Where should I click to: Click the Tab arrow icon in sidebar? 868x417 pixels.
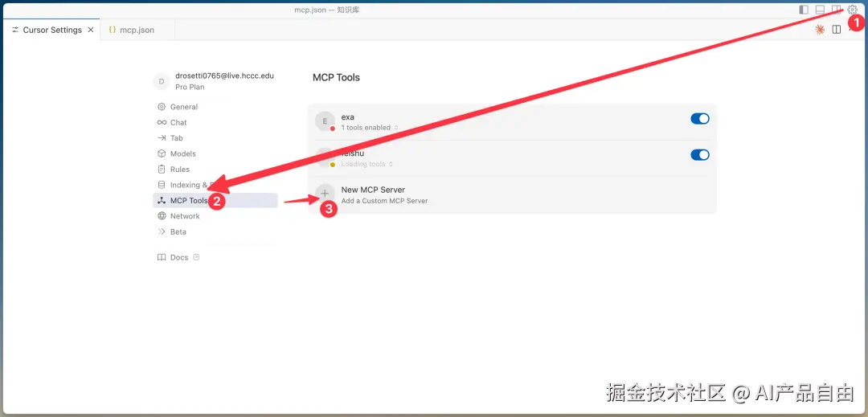pos(162,137)
